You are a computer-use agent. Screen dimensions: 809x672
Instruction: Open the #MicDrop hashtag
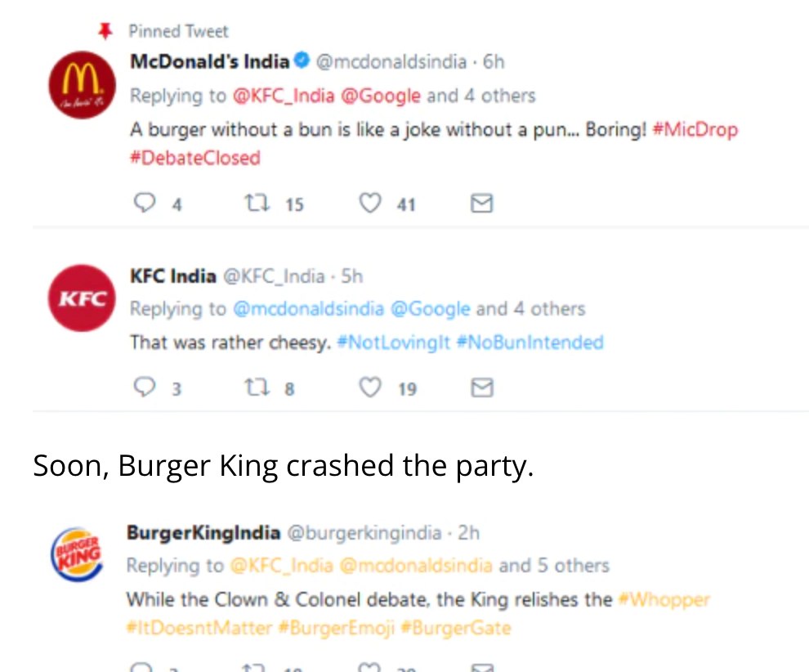coord(695,130)
